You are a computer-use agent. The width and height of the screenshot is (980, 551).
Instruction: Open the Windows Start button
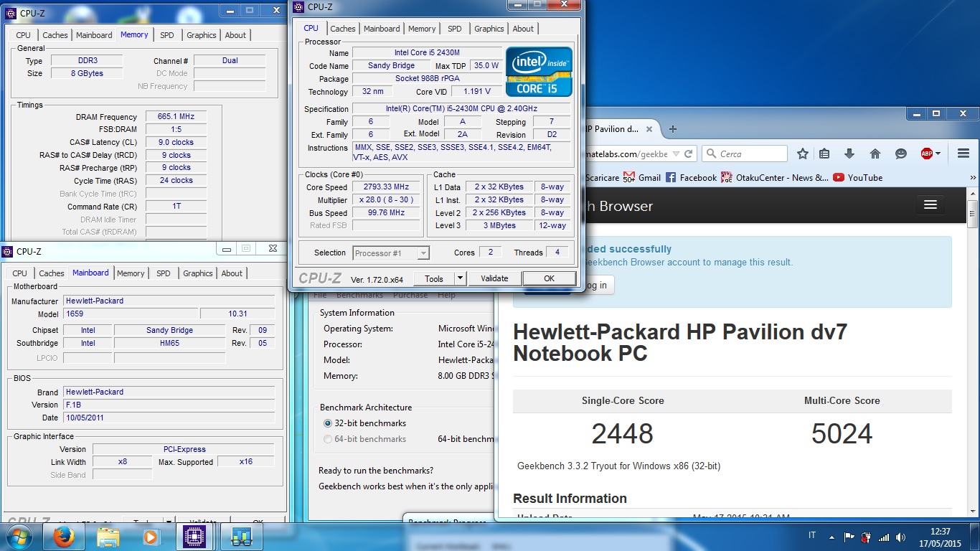pos(18,536)
